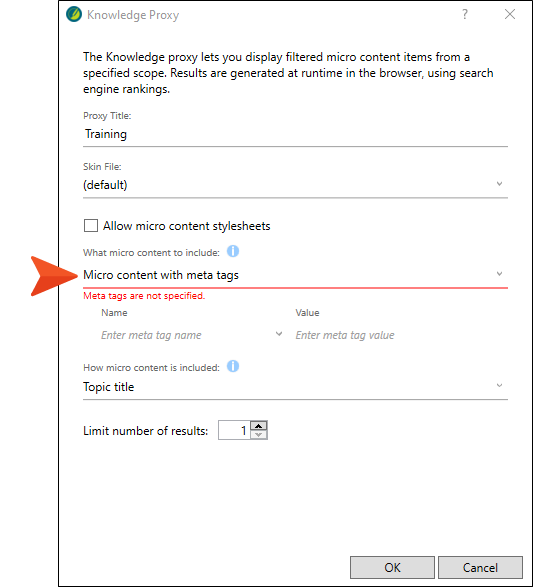Image resolution: width=533 pixels, height=587 pixels.
Task: Confirm the dialog with OK
Action: click(392, 568)
